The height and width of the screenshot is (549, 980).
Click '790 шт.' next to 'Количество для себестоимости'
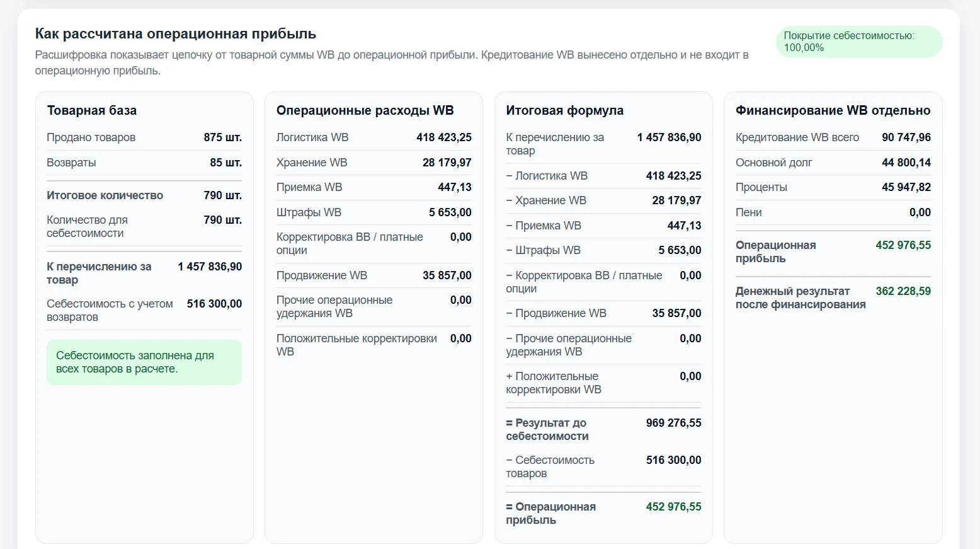(x=223, y=220)
